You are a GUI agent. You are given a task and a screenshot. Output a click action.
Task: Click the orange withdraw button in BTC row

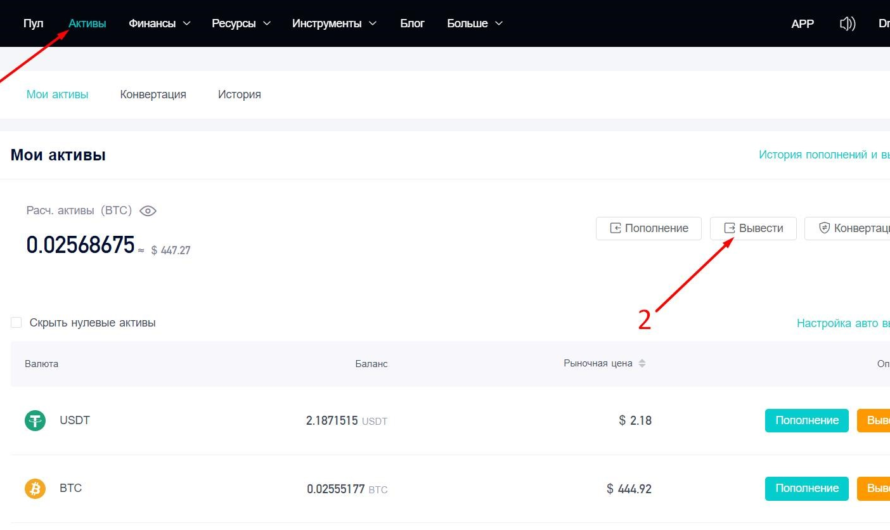(x=874, y=489)
